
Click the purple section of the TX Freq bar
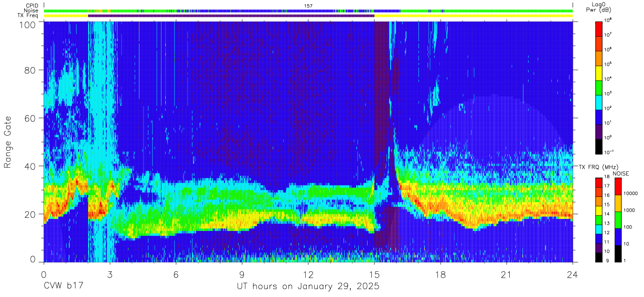point(231,16)
